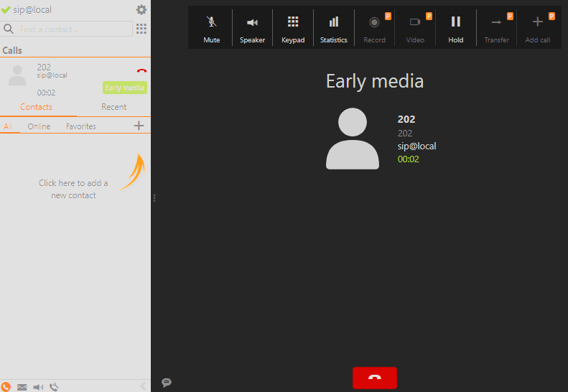Open the settings gear icon
This screenshot has height=392, width=568.
click(x=141, y=10)
